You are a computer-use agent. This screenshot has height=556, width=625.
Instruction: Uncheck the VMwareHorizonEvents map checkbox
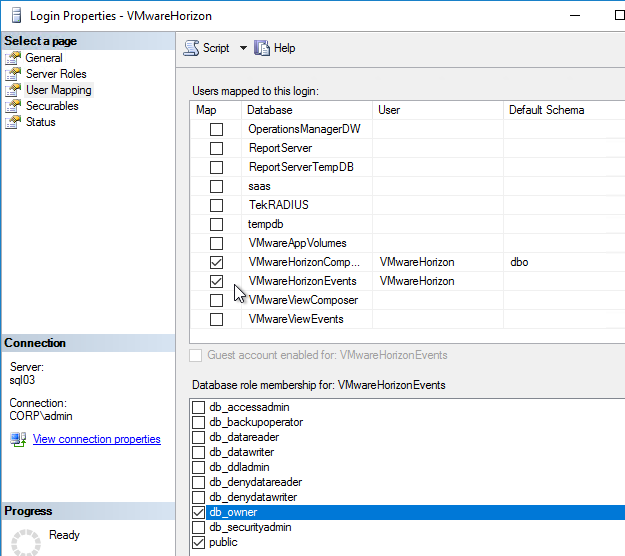click(216, 281)
